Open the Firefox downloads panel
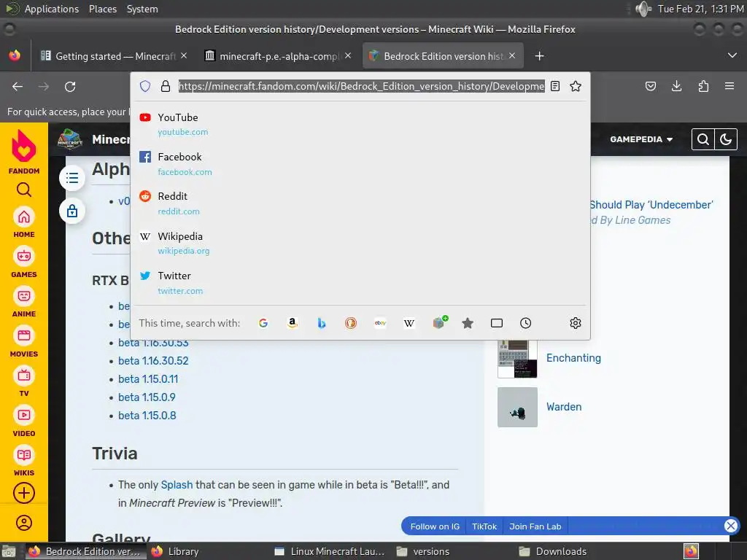 (676, 86)
